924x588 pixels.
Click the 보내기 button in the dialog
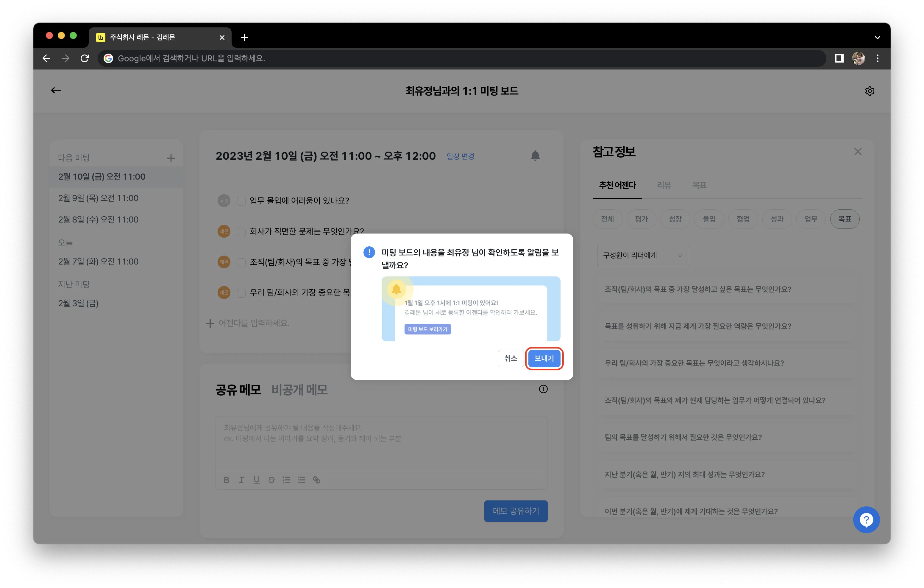pyautogui.click(x=544, y=358)
